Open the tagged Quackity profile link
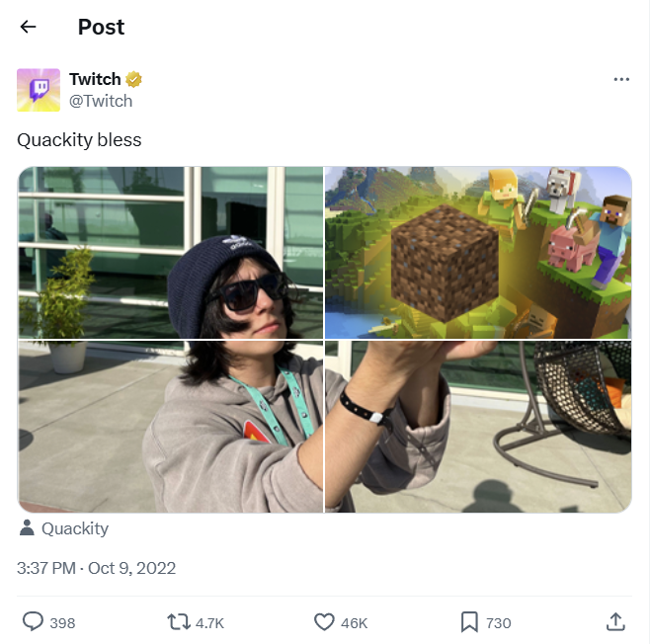650x644 pixels. point(75,528)
